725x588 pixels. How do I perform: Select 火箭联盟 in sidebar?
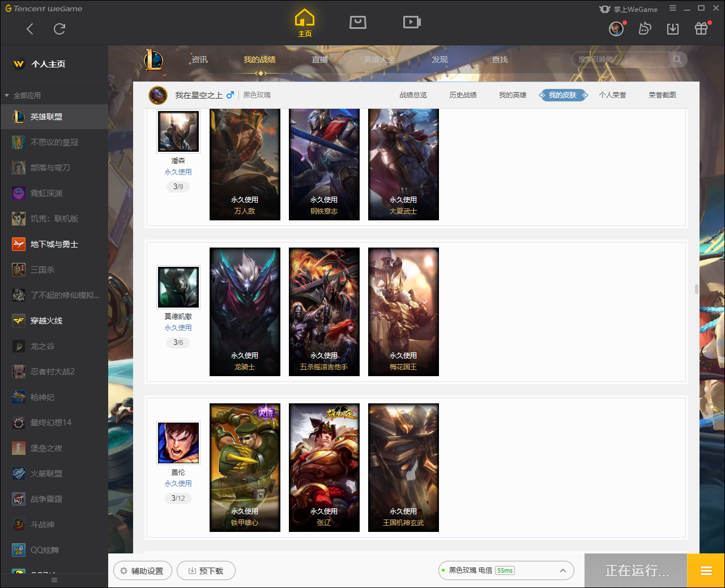[x=54, y=474]
